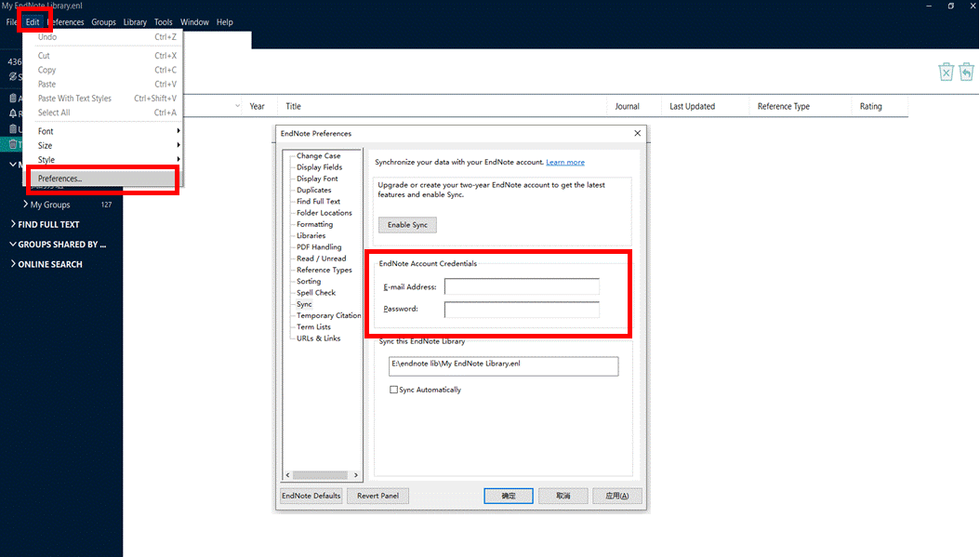Open the Learn more link

point(565,163)
